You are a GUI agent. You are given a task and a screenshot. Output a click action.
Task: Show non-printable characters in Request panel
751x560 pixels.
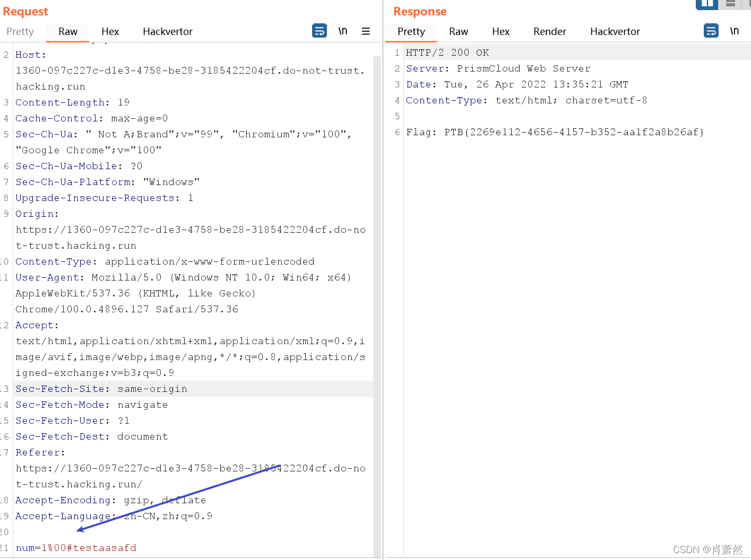pos(343,31)
